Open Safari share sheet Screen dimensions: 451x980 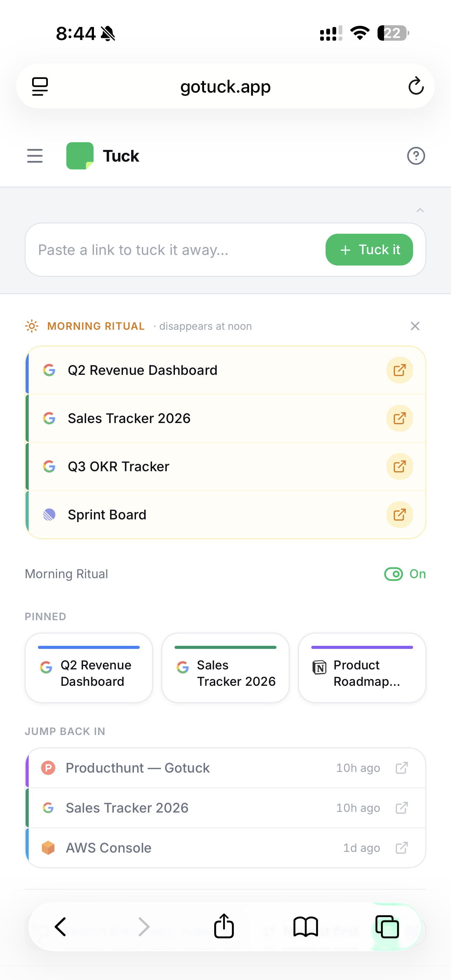click(223, 926)
